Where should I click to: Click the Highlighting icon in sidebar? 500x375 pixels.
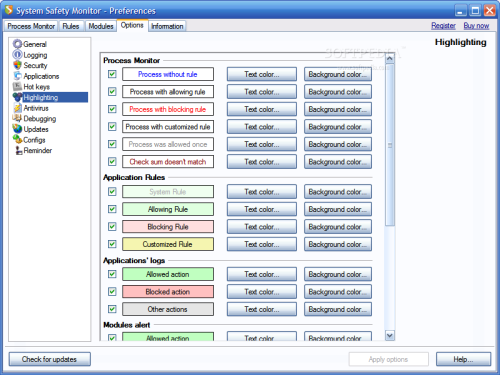click(x=17, y=97)
